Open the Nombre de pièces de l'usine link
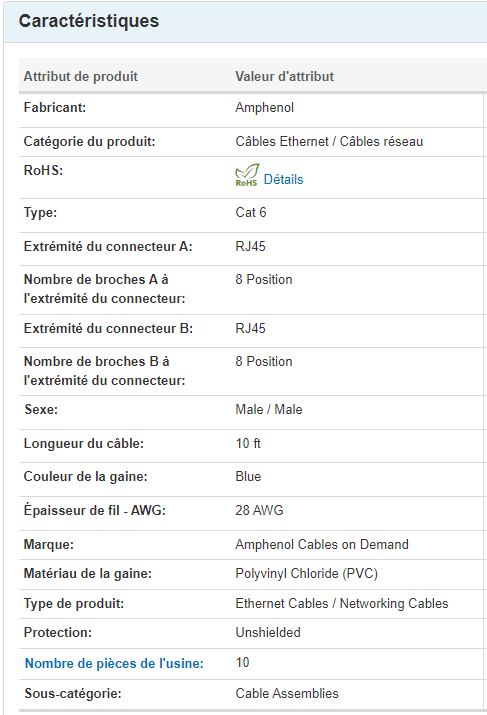Viewport: 487px width, 715px height. point(114,663)
